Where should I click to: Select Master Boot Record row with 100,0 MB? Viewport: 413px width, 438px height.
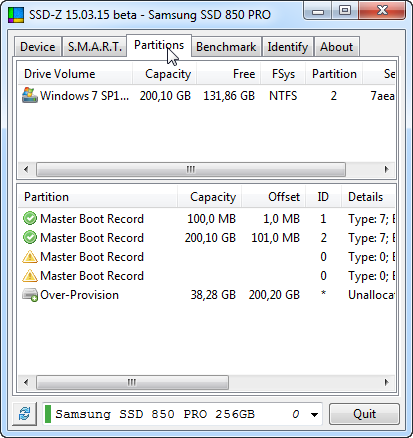coord(206,219)
